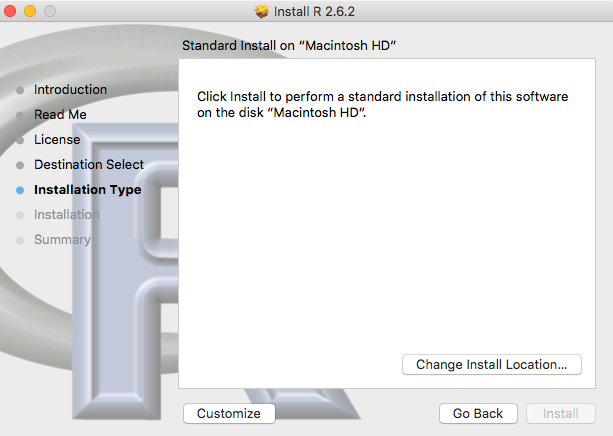Select the License step label
The height and width of the screenshot is (436, 613).
pyautogui.click(x=57, y=140)
